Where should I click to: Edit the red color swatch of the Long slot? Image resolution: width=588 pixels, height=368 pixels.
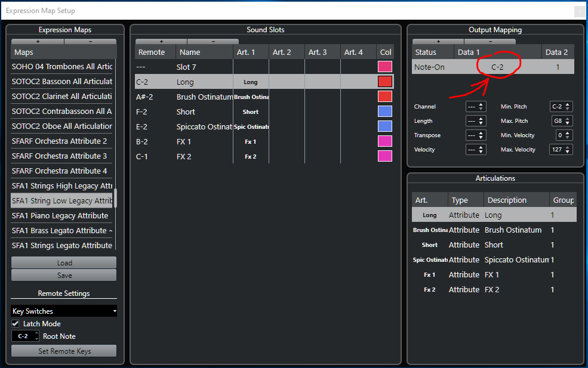385,82
